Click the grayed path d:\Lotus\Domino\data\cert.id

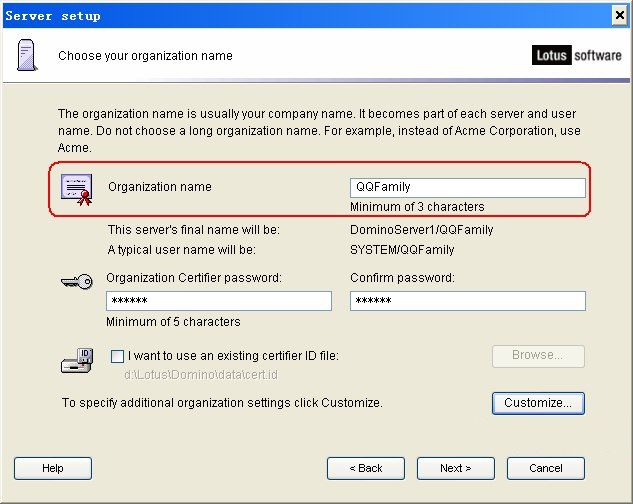tap(201, 375)
